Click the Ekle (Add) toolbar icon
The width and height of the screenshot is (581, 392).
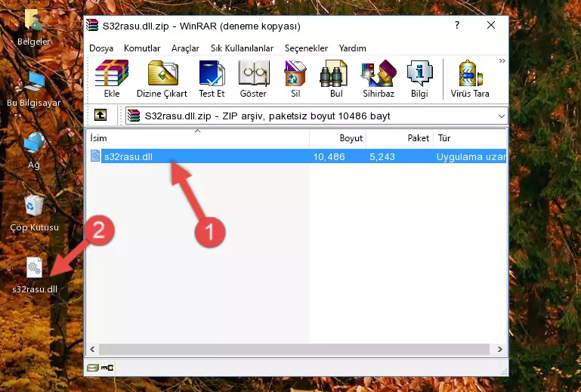click(112, 79)
